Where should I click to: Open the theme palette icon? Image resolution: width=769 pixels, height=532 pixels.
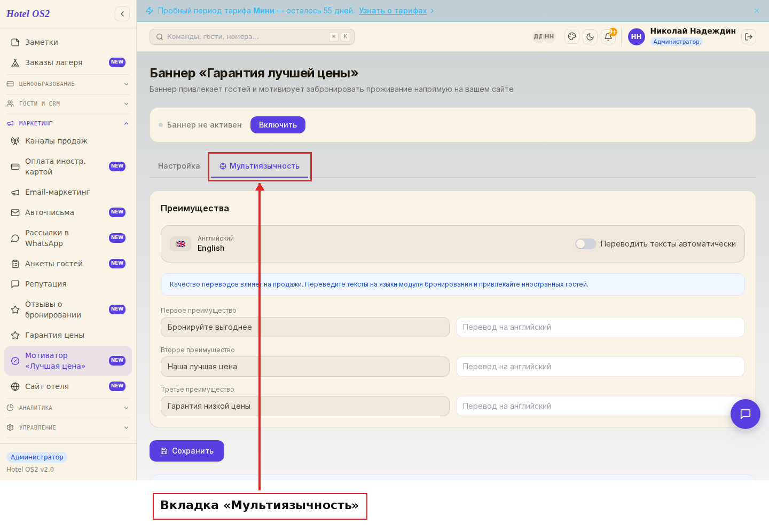point(572,37)
